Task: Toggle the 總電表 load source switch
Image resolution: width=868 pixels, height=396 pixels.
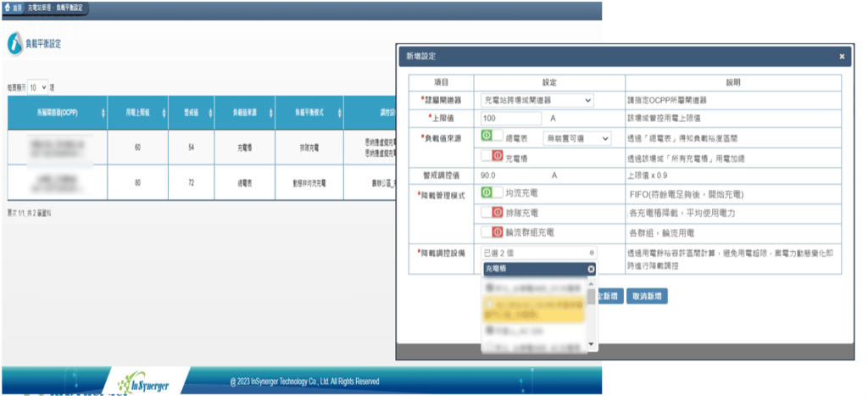Action: [492, 137]
